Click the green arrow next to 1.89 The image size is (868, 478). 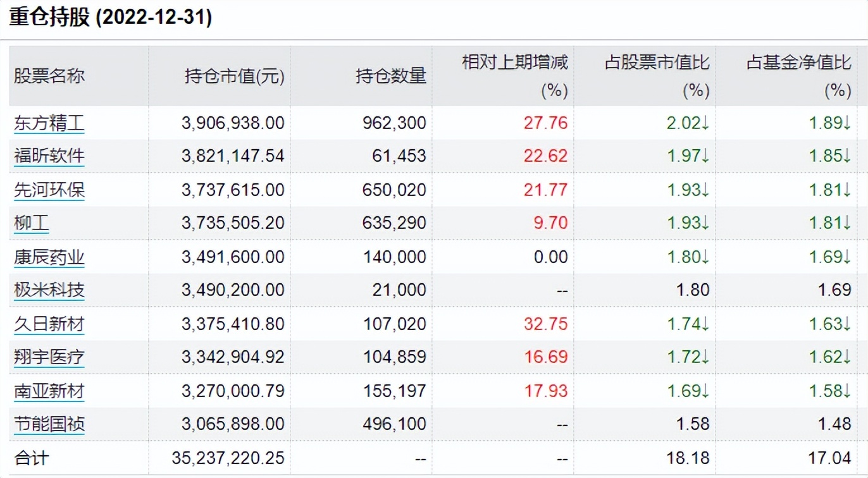tap(848, 123)
